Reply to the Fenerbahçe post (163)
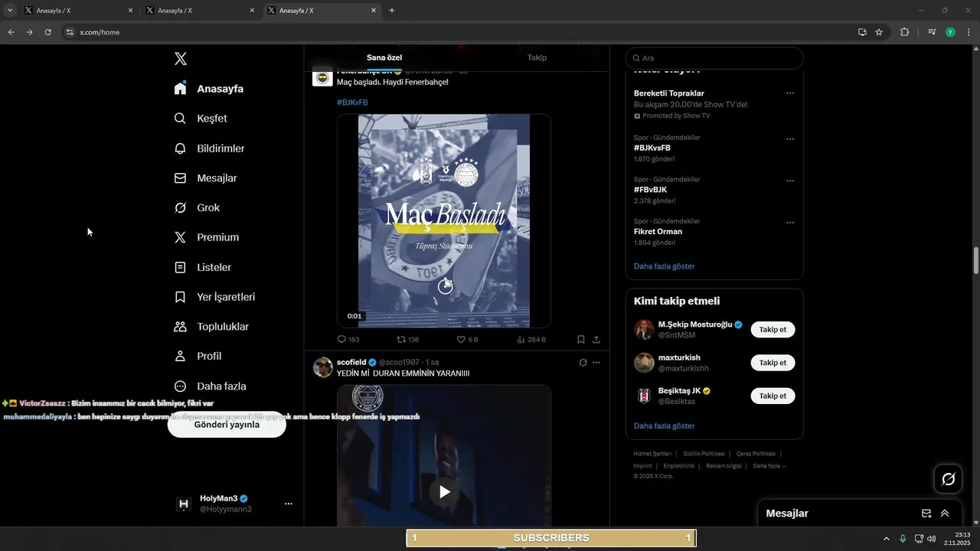The height and width of the screenshot is (551, 980). click(x=348, y=339)
